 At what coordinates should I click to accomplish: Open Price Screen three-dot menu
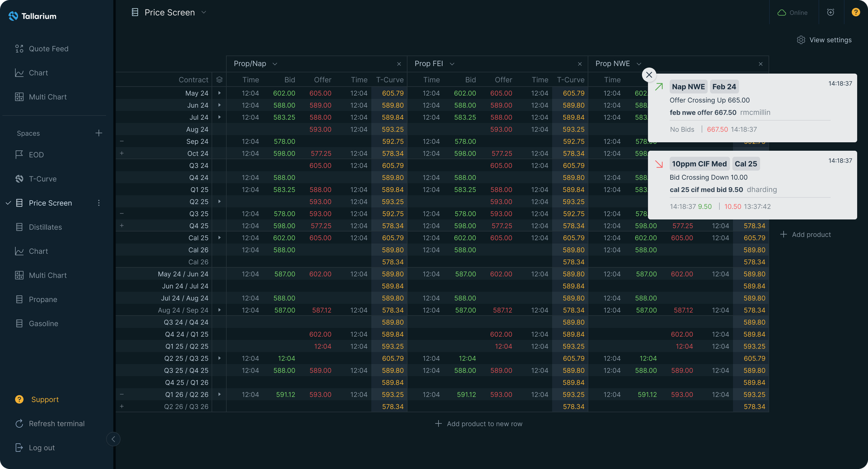coord(99,203)
